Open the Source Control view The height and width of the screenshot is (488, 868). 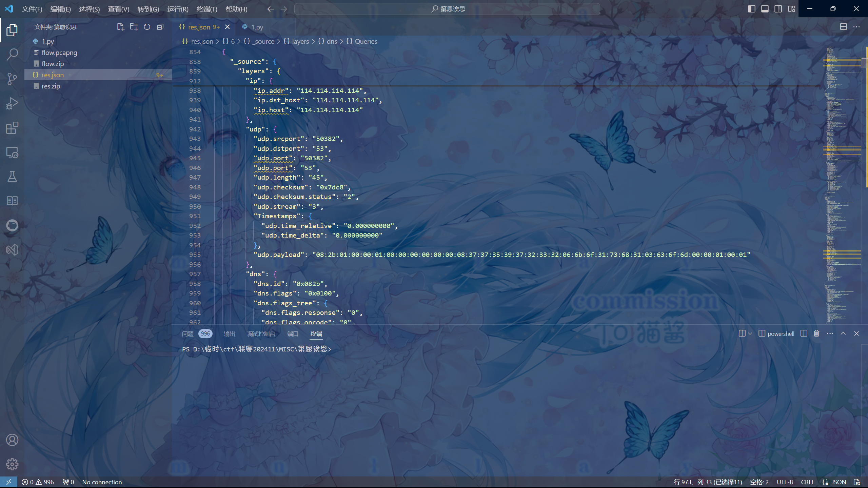pyautogui.click(x=12, y=79)
